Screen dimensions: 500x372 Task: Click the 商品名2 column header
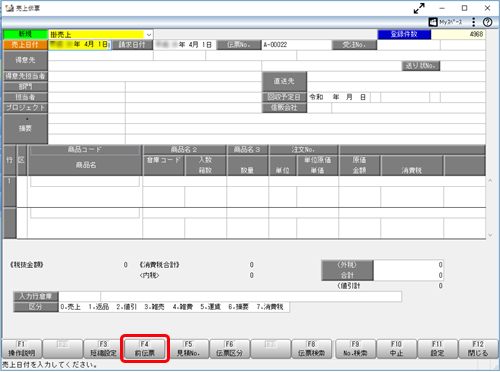point(184,150)
